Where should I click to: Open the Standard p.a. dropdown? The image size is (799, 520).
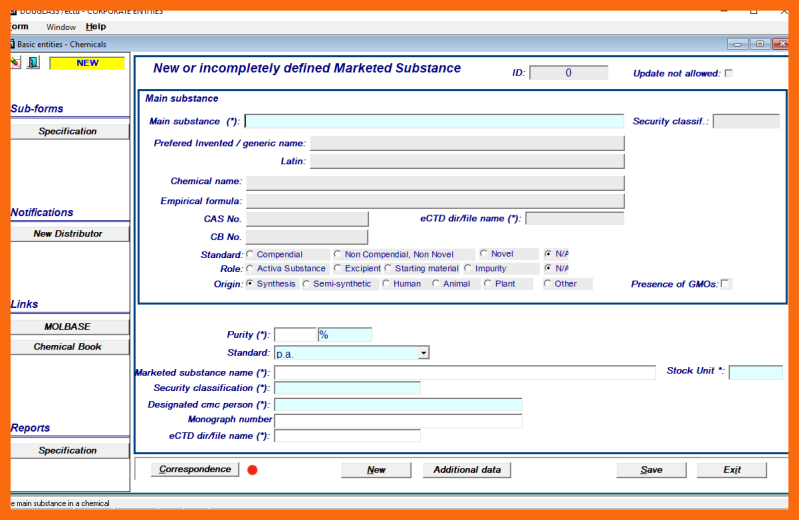[423, 353]
